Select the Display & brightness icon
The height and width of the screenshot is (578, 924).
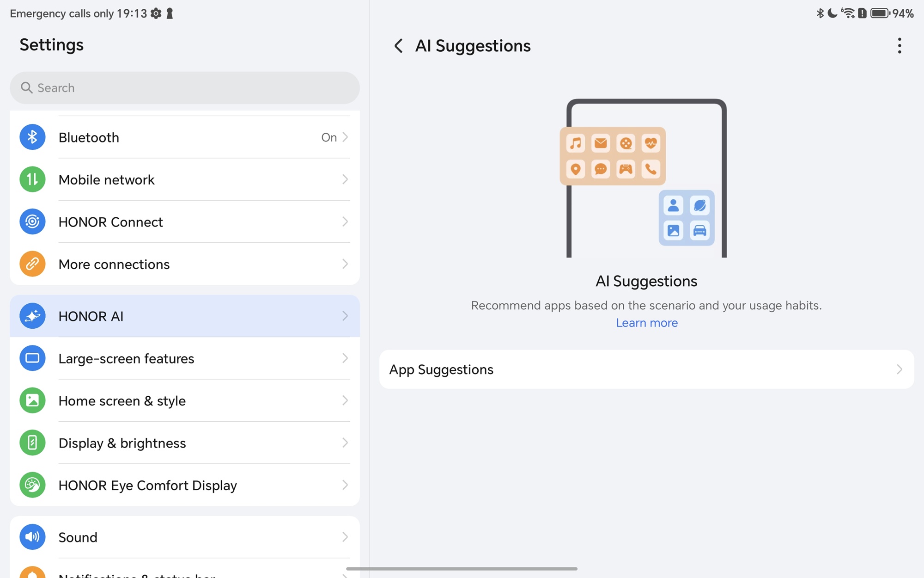32,443
